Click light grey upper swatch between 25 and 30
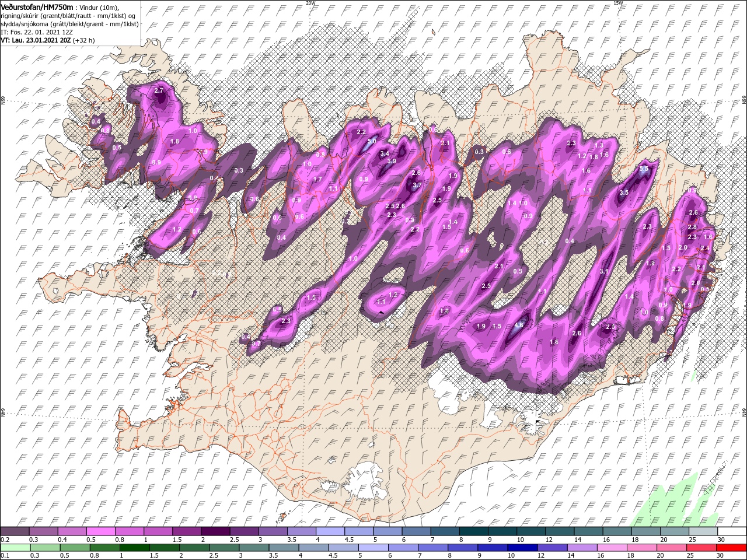 tap(703, 531)
